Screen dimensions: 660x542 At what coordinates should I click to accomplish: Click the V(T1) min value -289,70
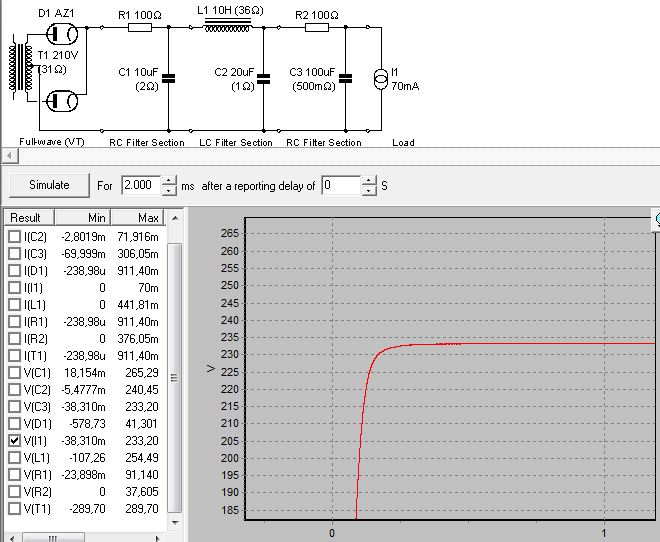(x=87, y=509)
